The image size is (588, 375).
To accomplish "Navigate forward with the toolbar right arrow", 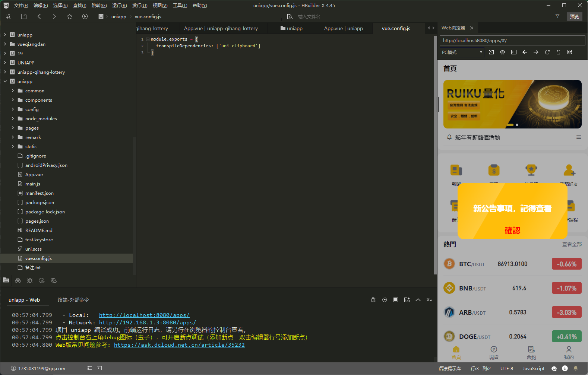I will tap(54, 16).
